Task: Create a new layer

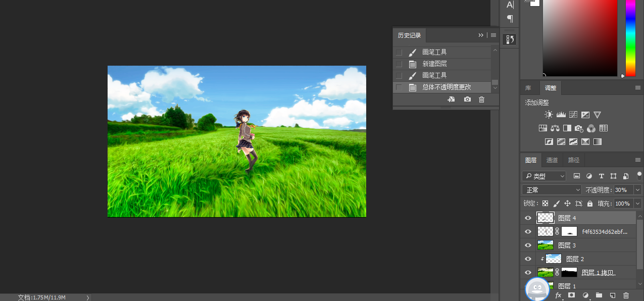Action: [x=612, y=295]
